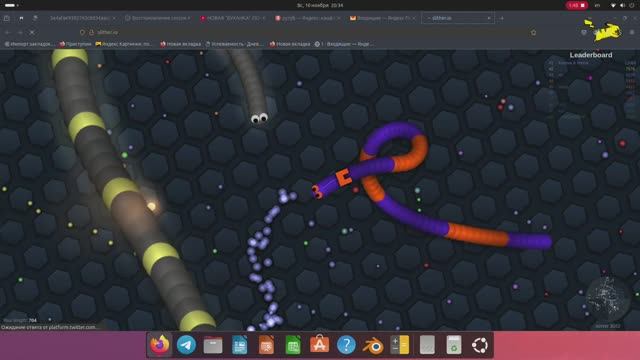Viewport: 640px width, 360px height.
Task: Open Show Applications Ubuntu logo
Action: pyautogui.click(x=480, y=345)
